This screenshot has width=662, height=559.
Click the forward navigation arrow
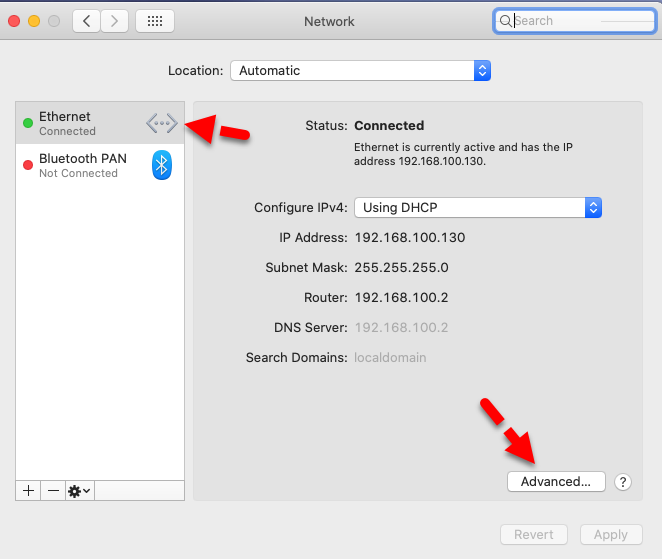click(115, 20)
